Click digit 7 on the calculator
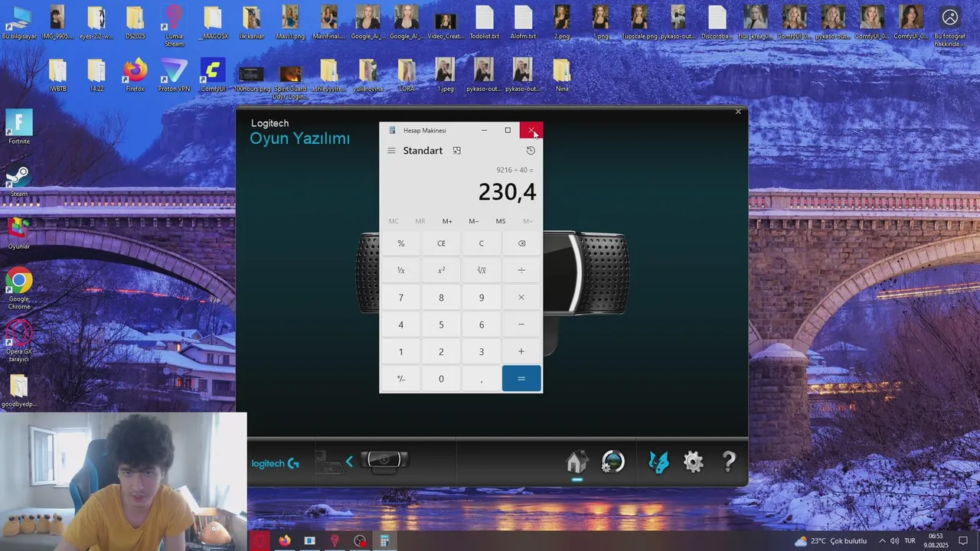The width and height of the screenshot is (980, 551). click(x=400, y=298)
